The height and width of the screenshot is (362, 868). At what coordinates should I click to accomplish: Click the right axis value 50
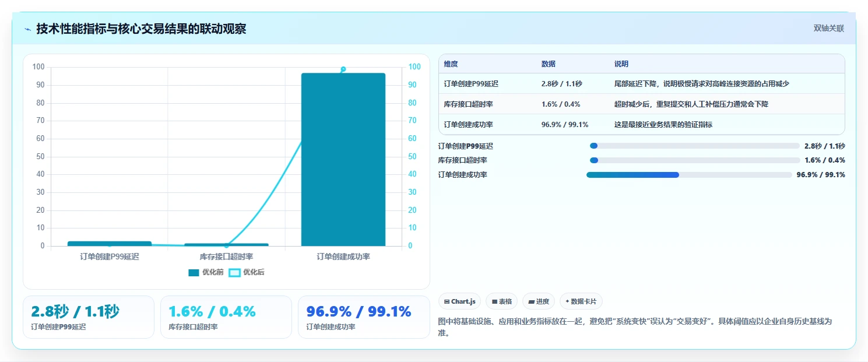(x=412, y=157)
